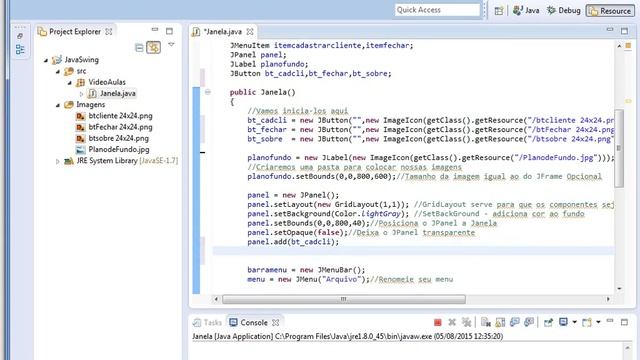The height and width of the screenshot is (360, 640).
Task: Expand the JRE System Library node
Action: click(58, 161)
